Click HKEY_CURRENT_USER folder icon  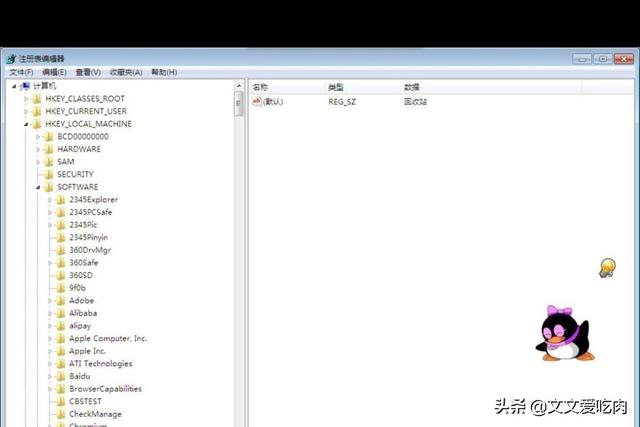(x=37, y=111)
